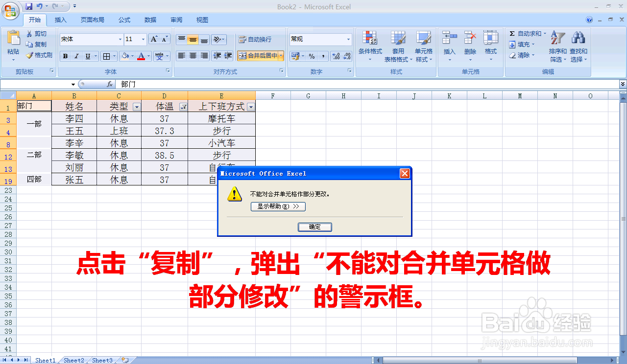The image size is (627, 364).
Task: Click the percent style icon
Action: tap(312, 56)
